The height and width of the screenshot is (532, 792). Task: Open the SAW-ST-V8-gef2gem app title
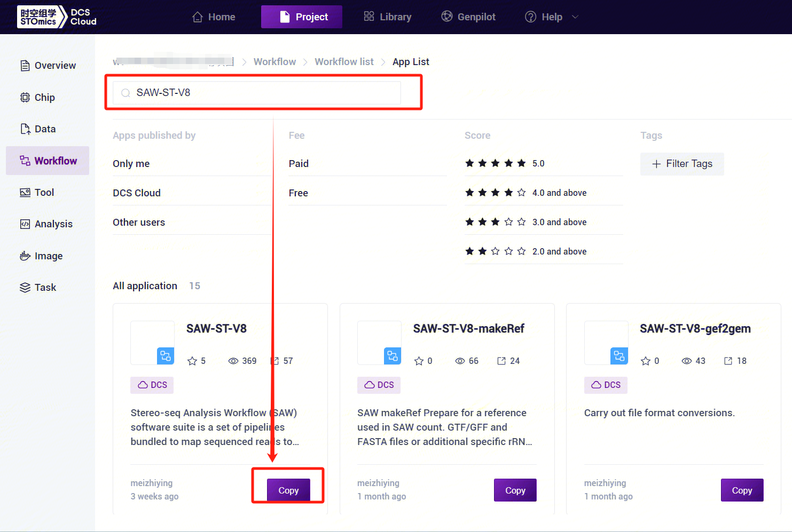point(695,329)
